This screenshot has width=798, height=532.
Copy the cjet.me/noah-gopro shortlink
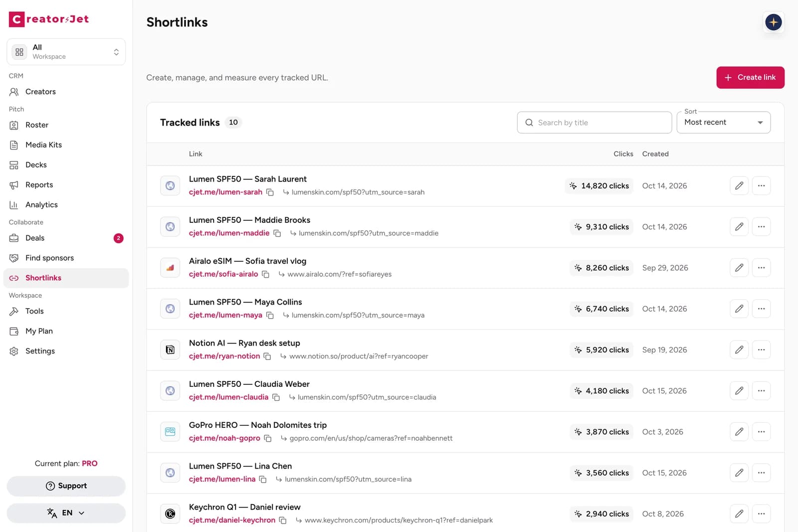click(x=268, y=438)
